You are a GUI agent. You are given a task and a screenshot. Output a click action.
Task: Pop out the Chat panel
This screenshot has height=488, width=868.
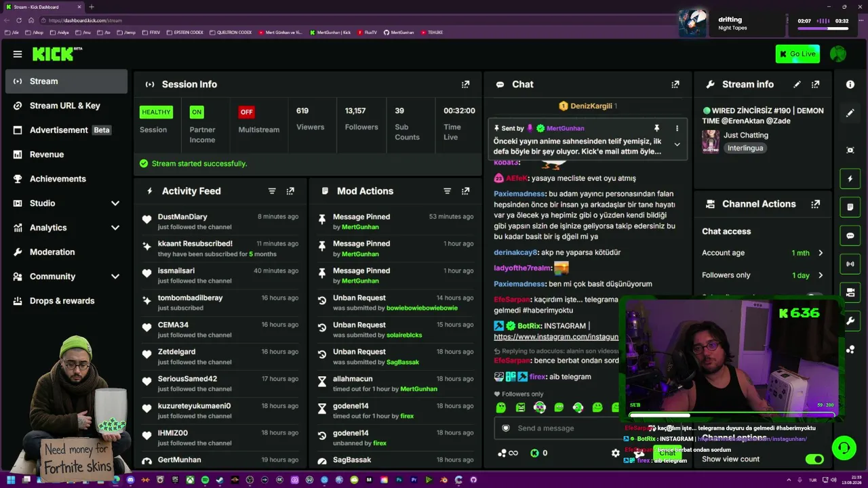[675, 85]
